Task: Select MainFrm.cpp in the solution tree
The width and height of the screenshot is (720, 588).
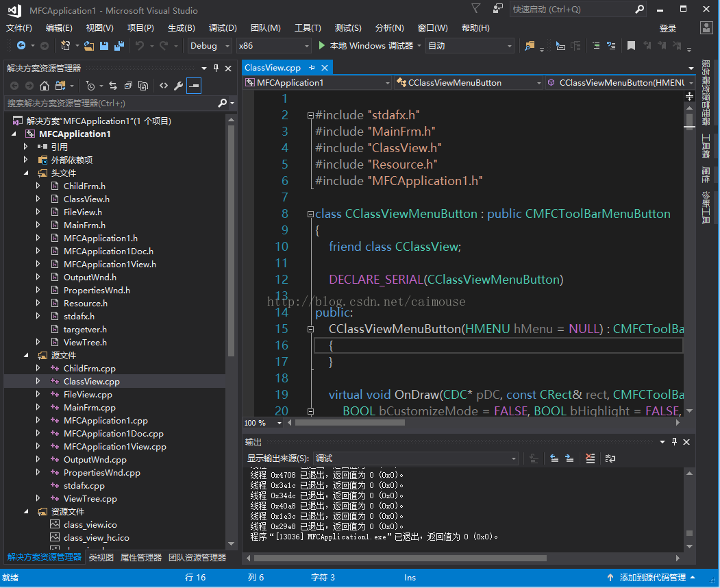Action: [x=90, y=408]
